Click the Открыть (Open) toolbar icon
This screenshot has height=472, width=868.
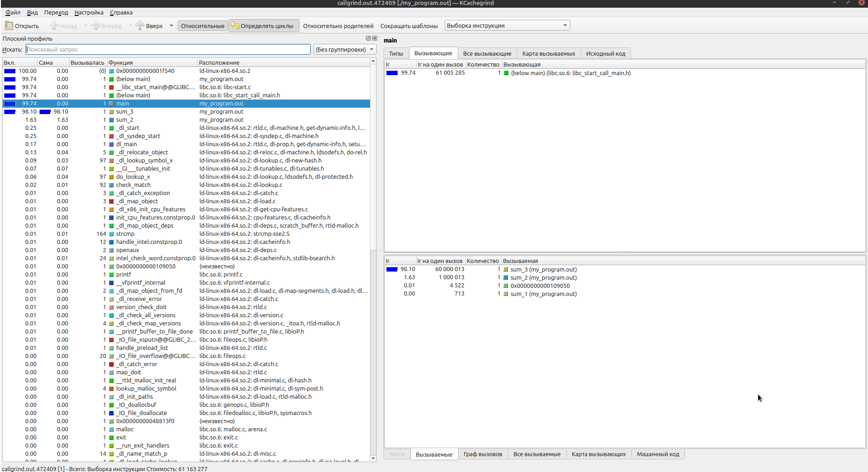pyautogui.click(x=9, y=26)
